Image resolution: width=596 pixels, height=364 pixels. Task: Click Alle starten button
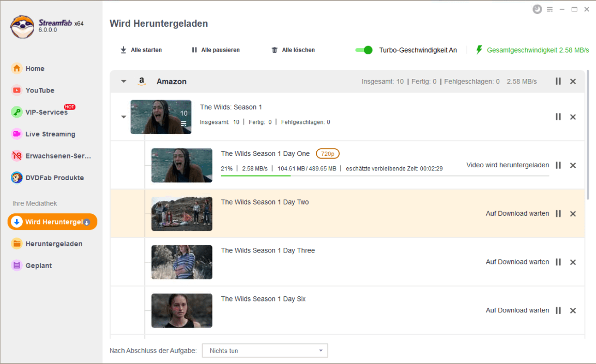pyautogui.click(x=141, y=50)
